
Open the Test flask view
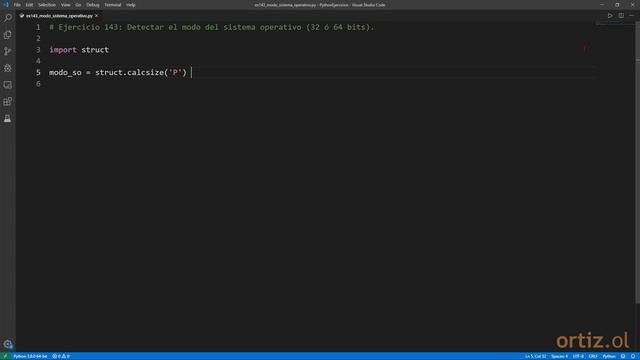pos(8,118)
